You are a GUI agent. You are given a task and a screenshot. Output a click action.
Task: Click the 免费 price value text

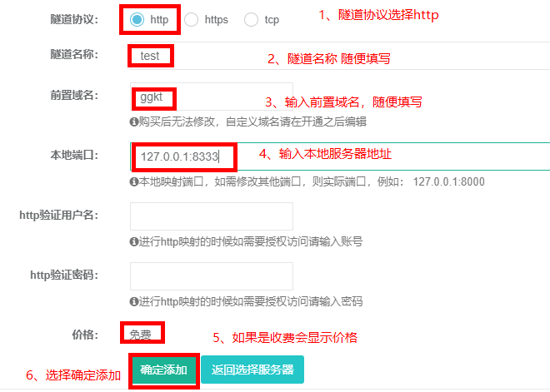coord(140,335)
